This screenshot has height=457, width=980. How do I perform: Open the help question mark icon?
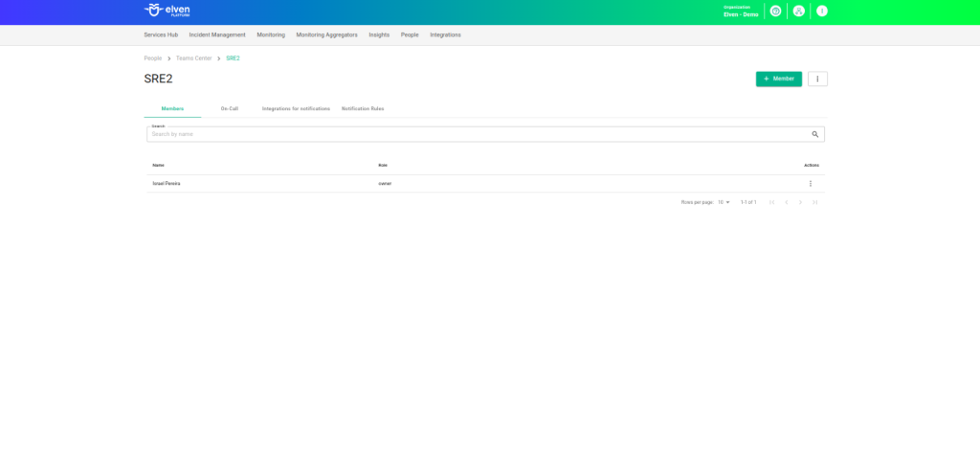pyautogui.click(x=775, y=11)
